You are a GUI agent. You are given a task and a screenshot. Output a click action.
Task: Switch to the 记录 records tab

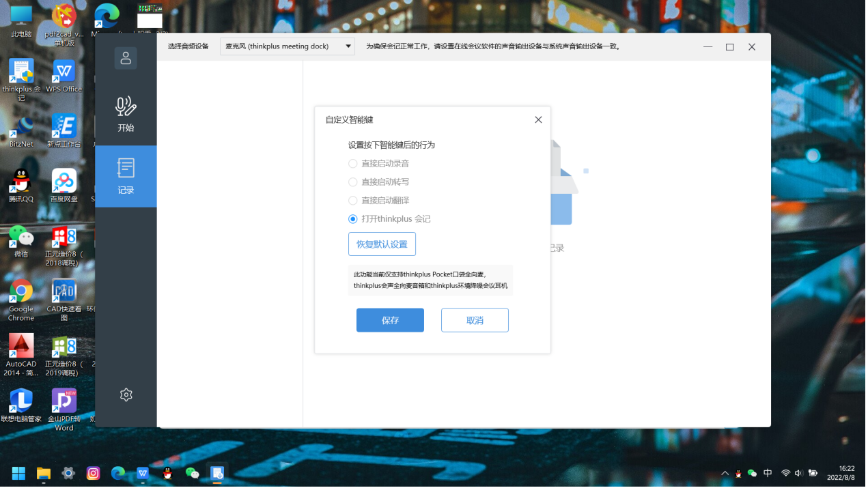tap(126, 176)
